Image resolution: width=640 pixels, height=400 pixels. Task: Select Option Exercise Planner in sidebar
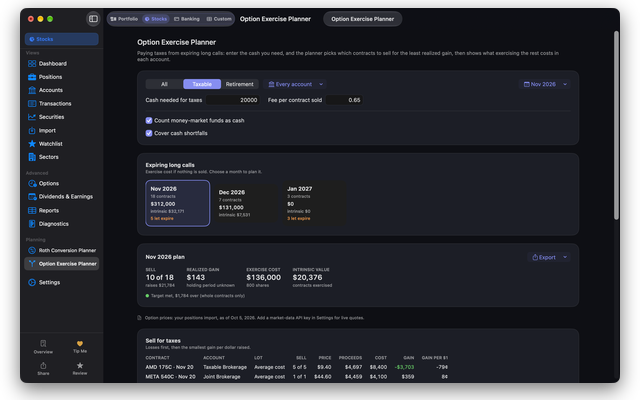(62, 264)
